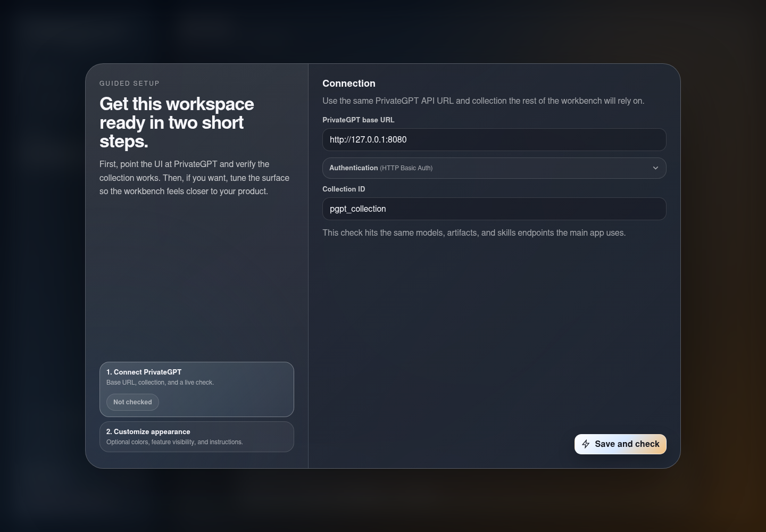Click the lightning bolt icon on Save and check
Viewport: 766px width, 532px height.
click(x=586, y=444)
